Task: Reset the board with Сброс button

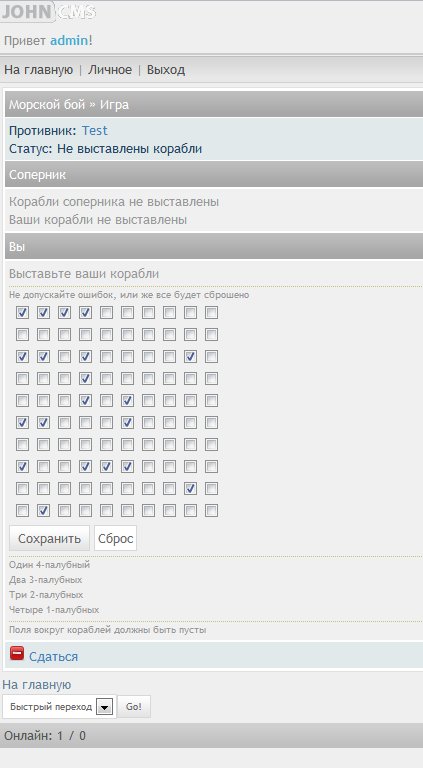Action: point(116,538)
